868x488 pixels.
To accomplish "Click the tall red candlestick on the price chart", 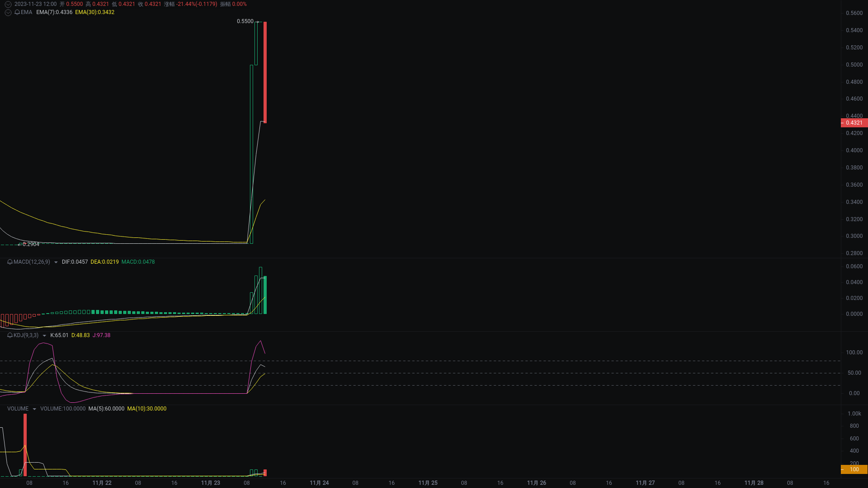I will tap(264, 70).
